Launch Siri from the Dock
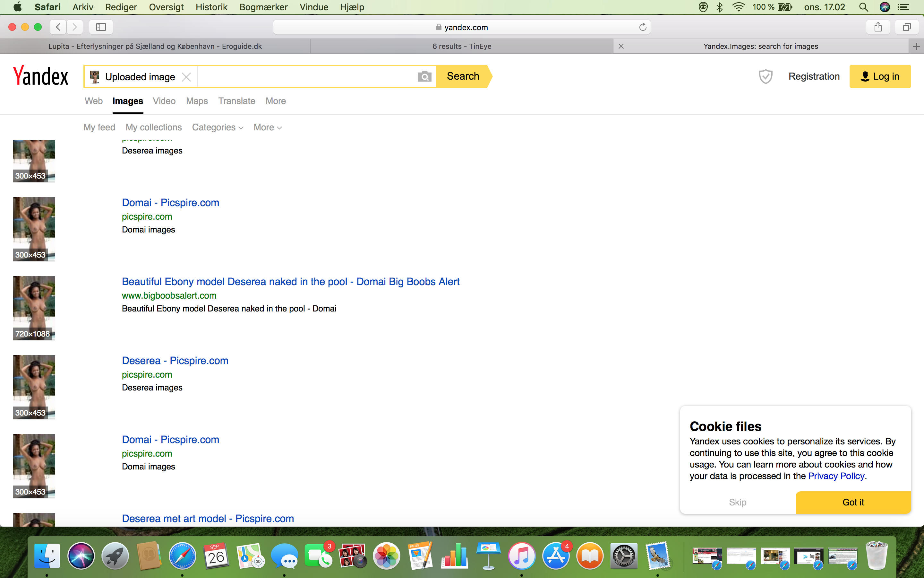The image size is (924, 578). pos(81,556)
